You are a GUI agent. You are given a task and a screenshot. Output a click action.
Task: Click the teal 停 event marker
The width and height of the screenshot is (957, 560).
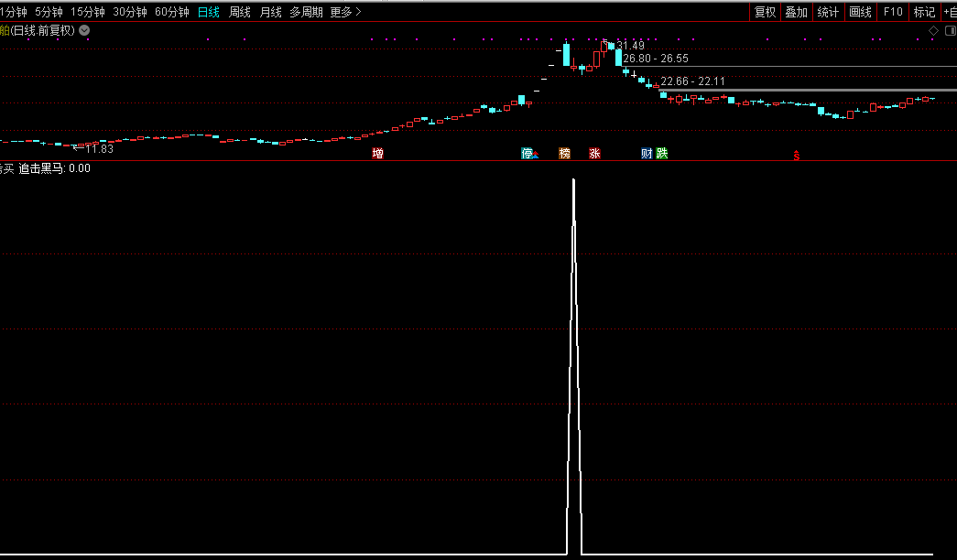pyautogui.click(x=527, y=154)
